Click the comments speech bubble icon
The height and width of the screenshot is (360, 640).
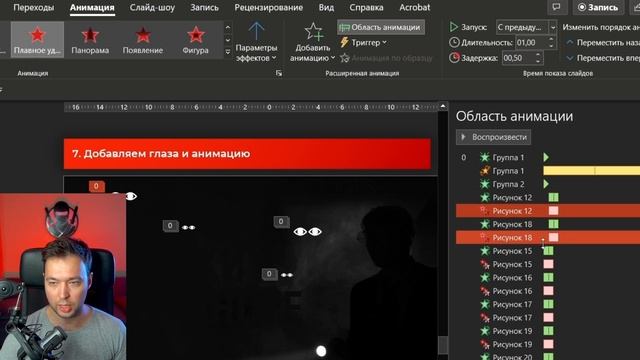pyautogui.click(x=556, y=7)
